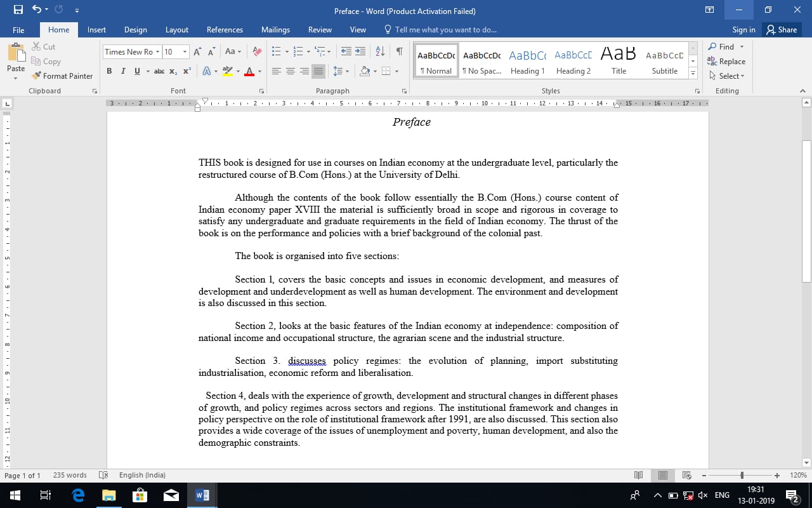Screen dimensions: 812x508
Task: Open the Mail app on the taskbar
Action: (171, 495)
